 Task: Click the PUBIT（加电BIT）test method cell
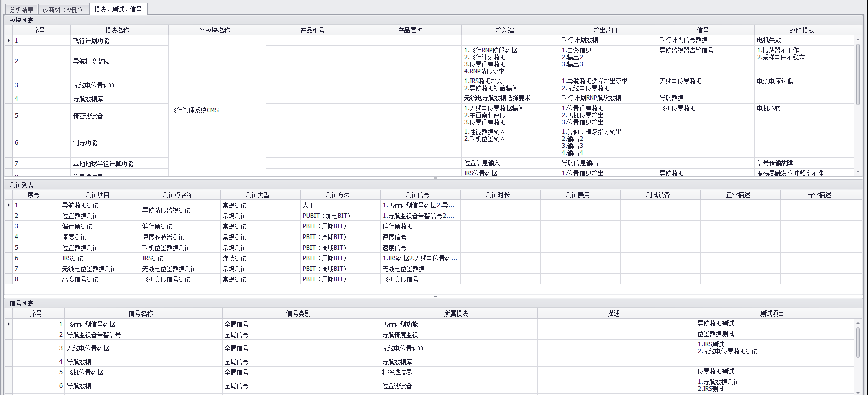(x=326, y=216)
